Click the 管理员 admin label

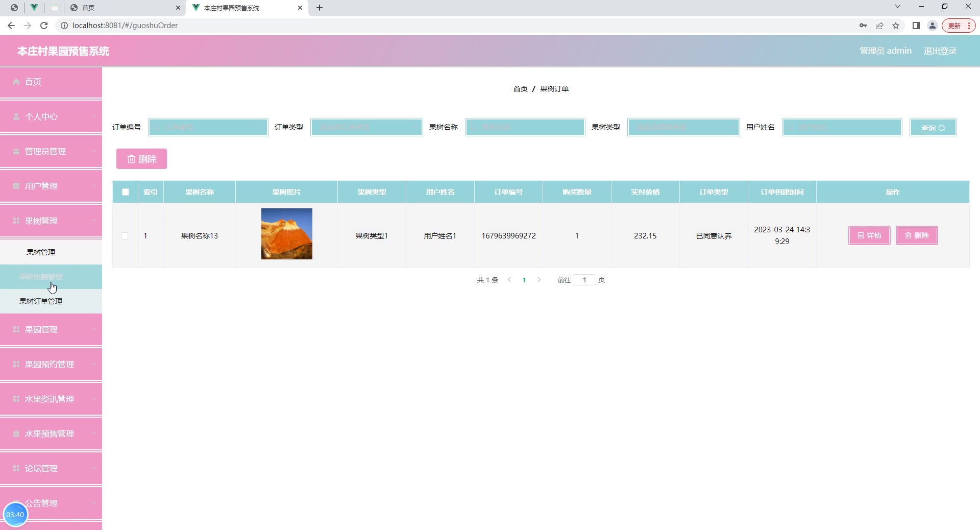[x=886, y=51]
